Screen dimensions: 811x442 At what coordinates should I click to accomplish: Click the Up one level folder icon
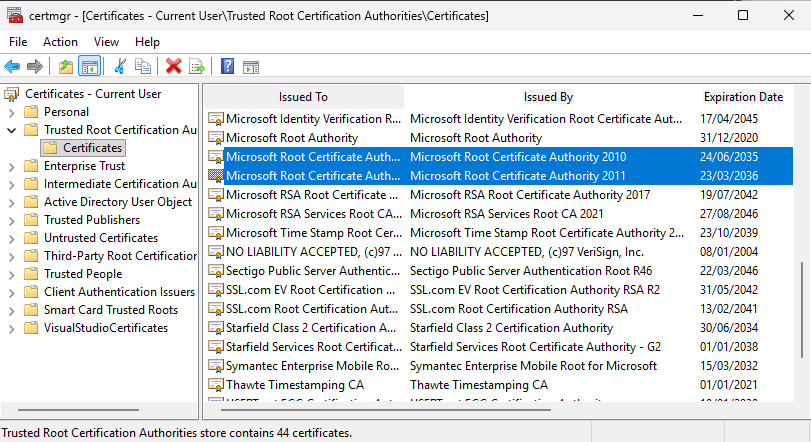click(66, 66)
